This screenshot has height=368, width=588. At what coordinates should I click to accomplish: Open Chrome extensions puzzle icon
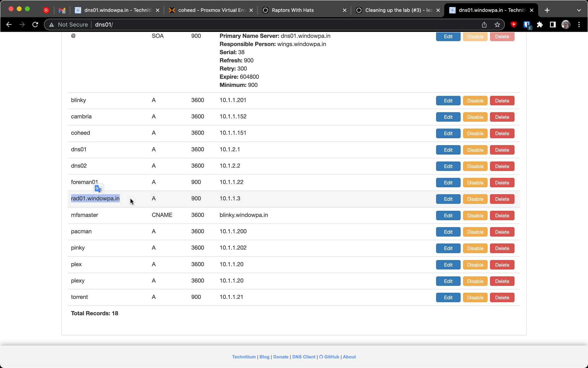point(540,25)
